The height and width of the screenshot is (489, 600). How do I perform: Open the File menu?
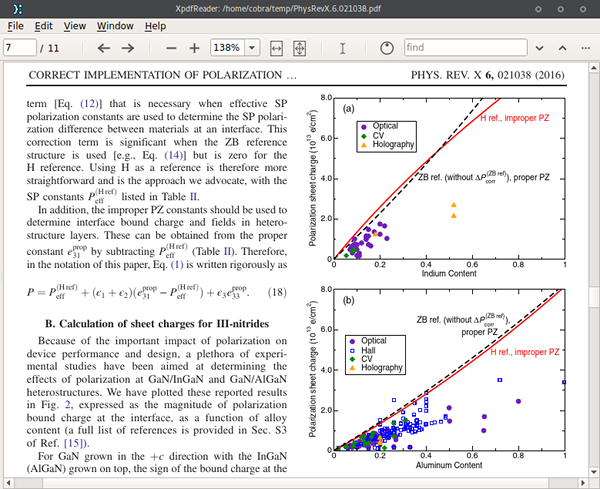coord(15,26)
